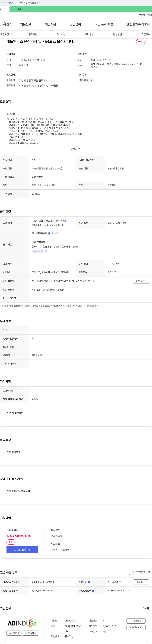Select 부산고용센터 agency name

pyautogui.click(x=114, y=582)
